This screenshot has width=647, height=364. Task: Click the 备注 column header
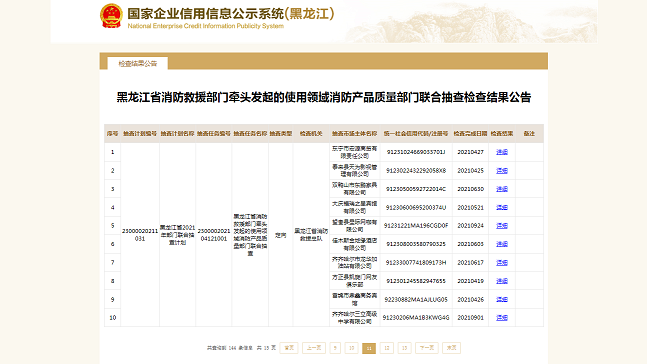[x=529, y=134]
